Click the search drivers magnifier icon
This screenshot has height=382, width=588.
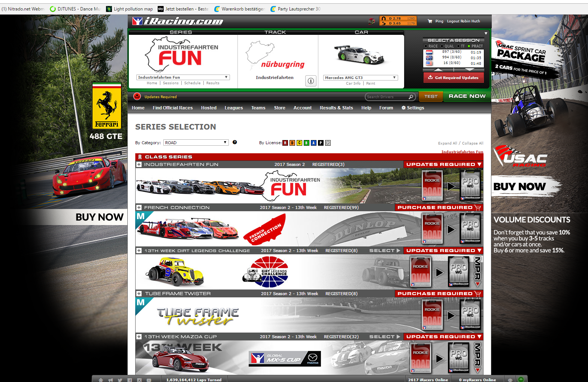click(x=411, y=97)
